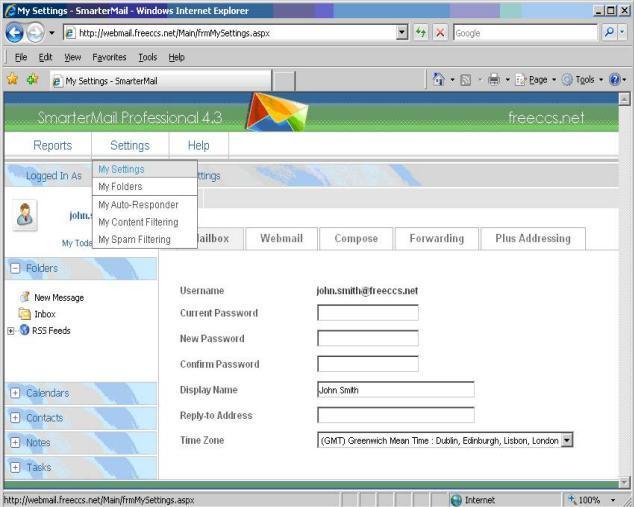Click the Reply-to Address input field

(395, 415)
